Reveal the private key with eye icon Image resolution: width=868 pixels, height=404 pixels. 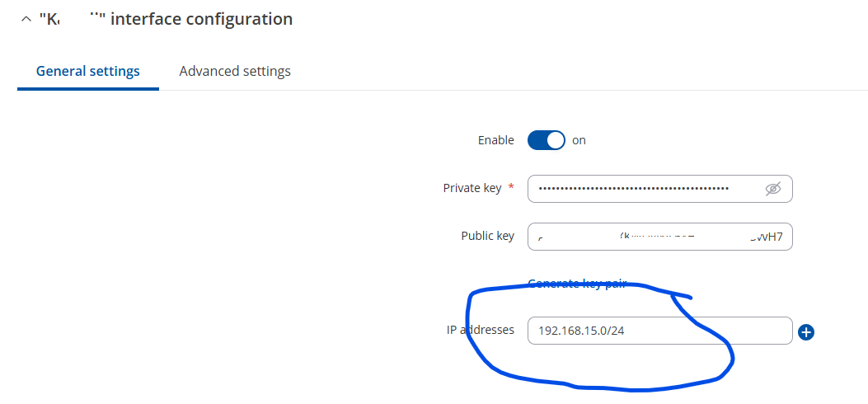tap(772, 189)
